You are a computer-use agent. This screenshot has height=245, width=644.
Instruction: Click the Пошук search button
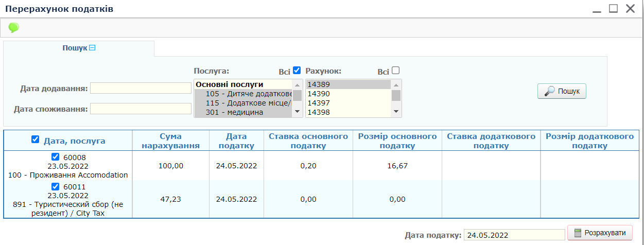(562, 91)
